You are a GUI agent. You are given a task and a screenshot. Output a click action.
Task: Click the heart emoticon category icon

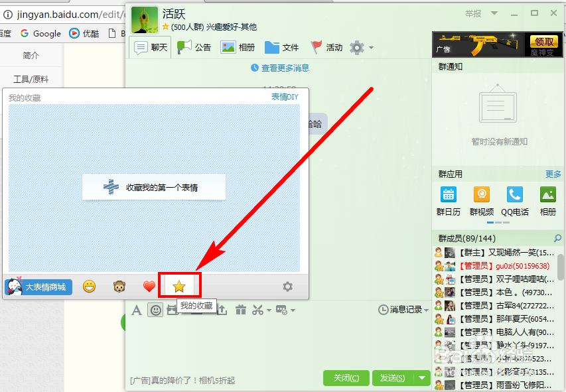[x=148, y=287]
